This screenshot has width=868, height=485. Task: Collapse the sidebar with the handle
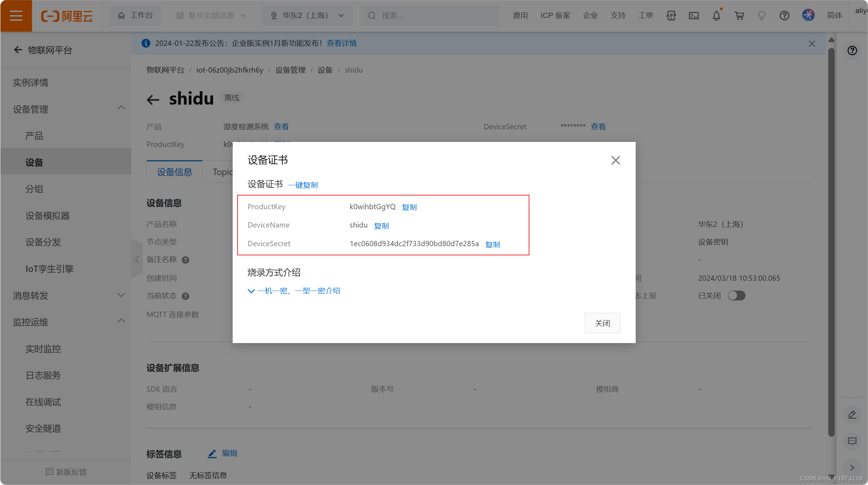pos(137,259)
